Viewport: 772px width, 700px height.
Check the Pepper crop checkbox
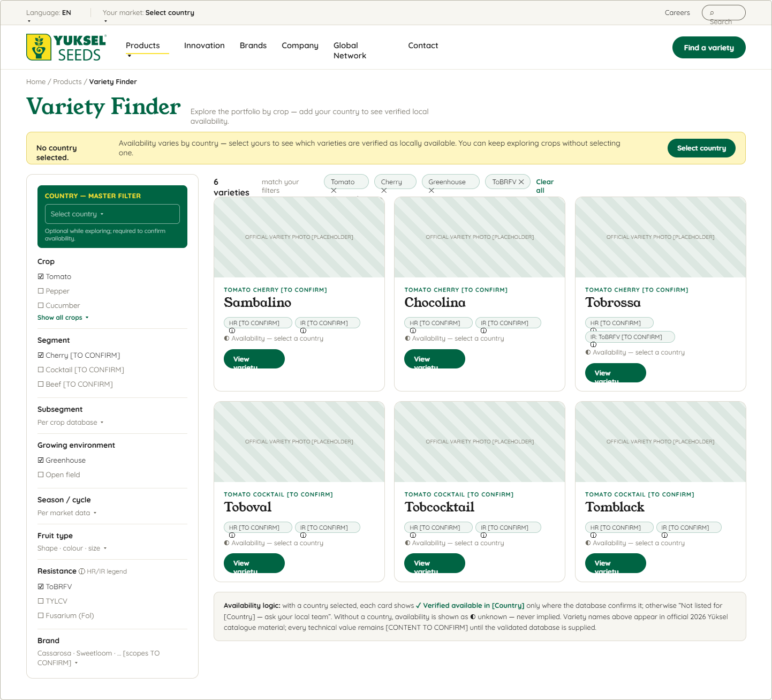[x=41, y=291]
